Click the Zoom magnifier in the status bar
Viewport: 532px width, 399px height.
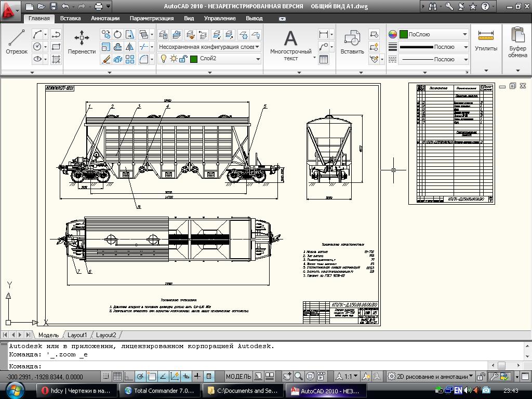(x=299, y=376)
